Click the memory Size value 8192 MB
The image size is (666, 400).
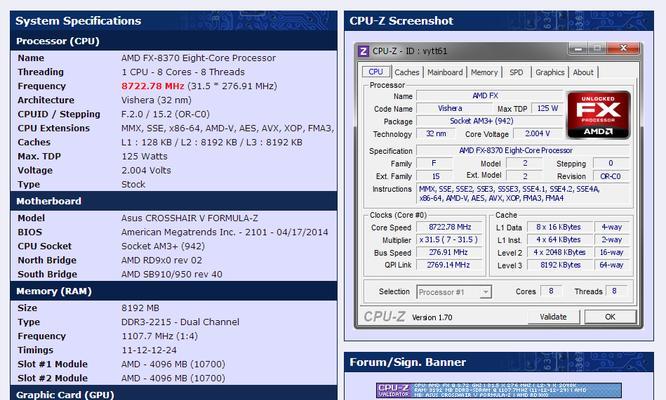click(x=140, y=308)
